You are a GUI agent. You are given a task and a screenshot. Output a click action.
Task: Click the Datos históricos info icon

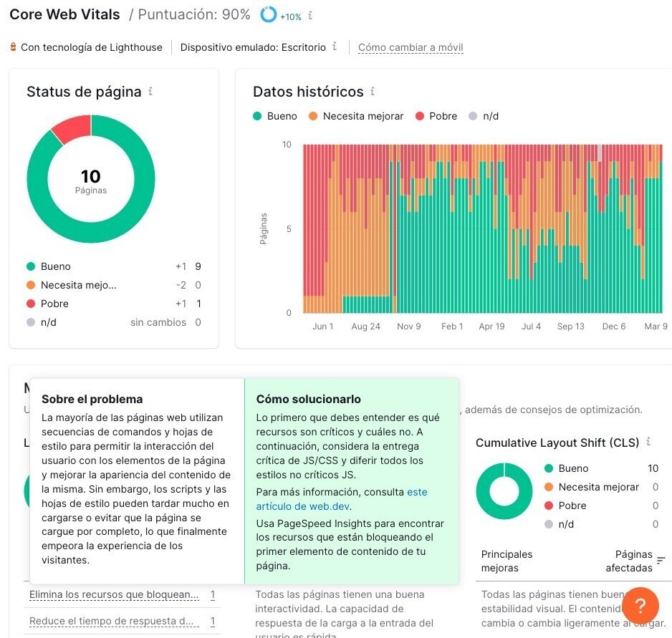click(371, 92)
